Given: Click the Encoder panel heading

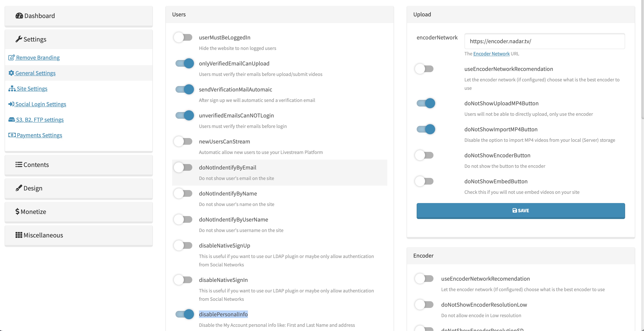Looking at the screenshot, I should [423, 255].
